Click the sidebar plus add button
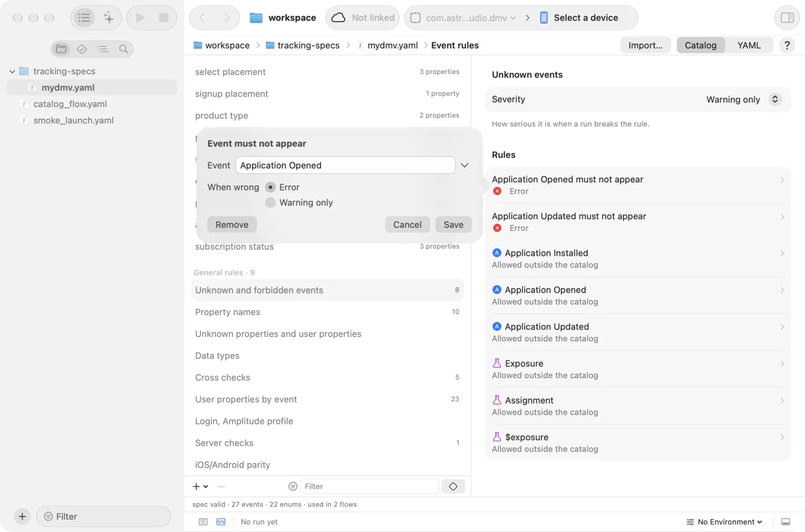Screen dimensions: 805x532 click(x=22, y=516)
